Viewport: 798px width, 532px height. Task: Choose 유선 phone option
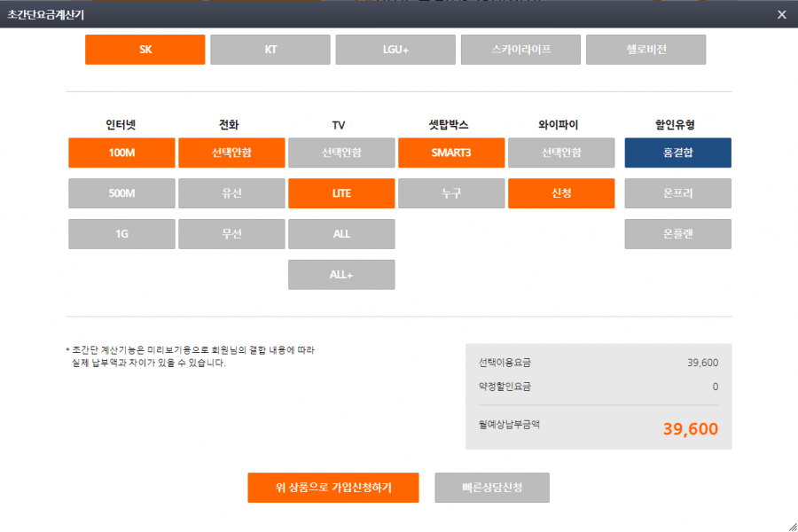pos(231,193)
